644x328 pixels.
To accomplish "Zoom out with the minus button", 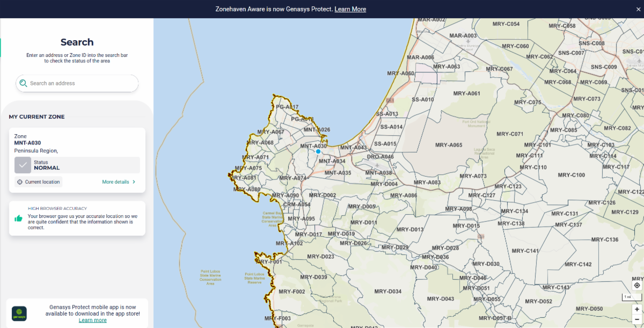I will click(x=637, y=320).
